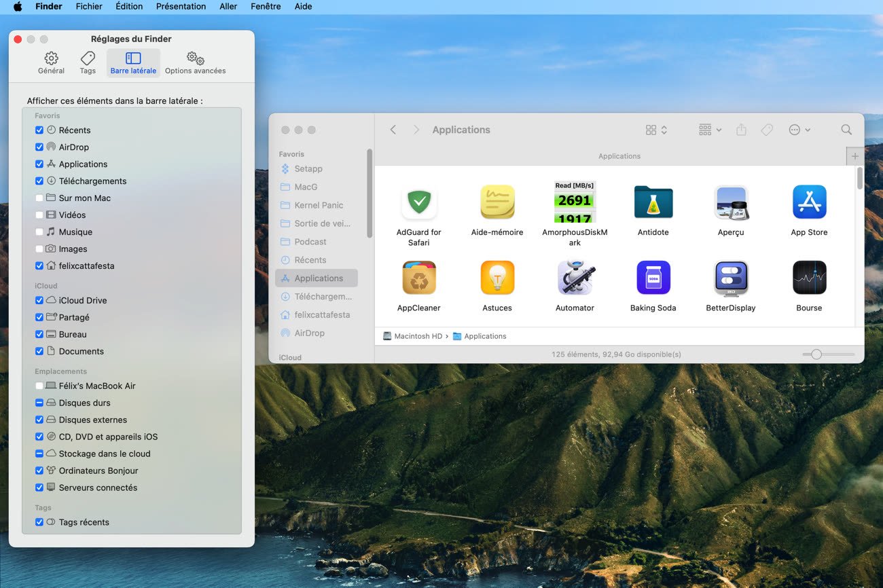Click the Applications tab title

619,156
